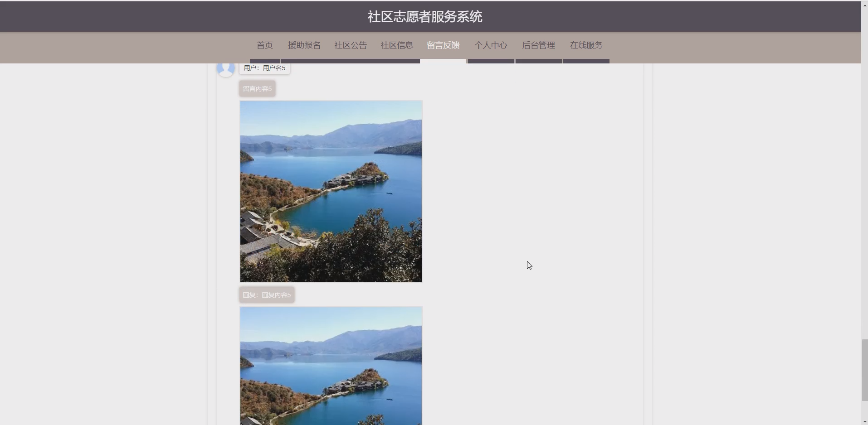
Task: Select the 社区信息 menu item
Action: (x=397, y=45)
